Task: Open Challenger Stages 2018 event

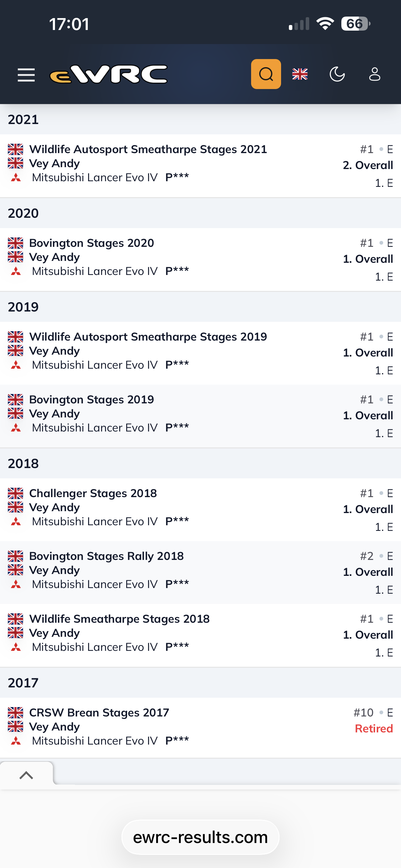Action: pos(93,493)
